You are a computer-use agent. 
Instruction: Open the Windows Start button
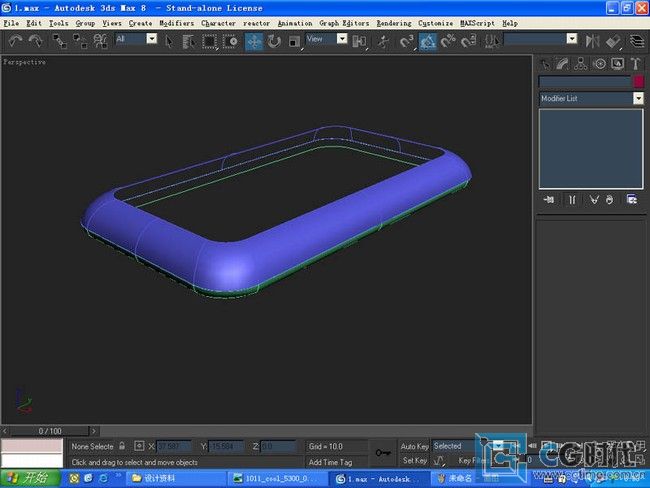tap(30, 478)
